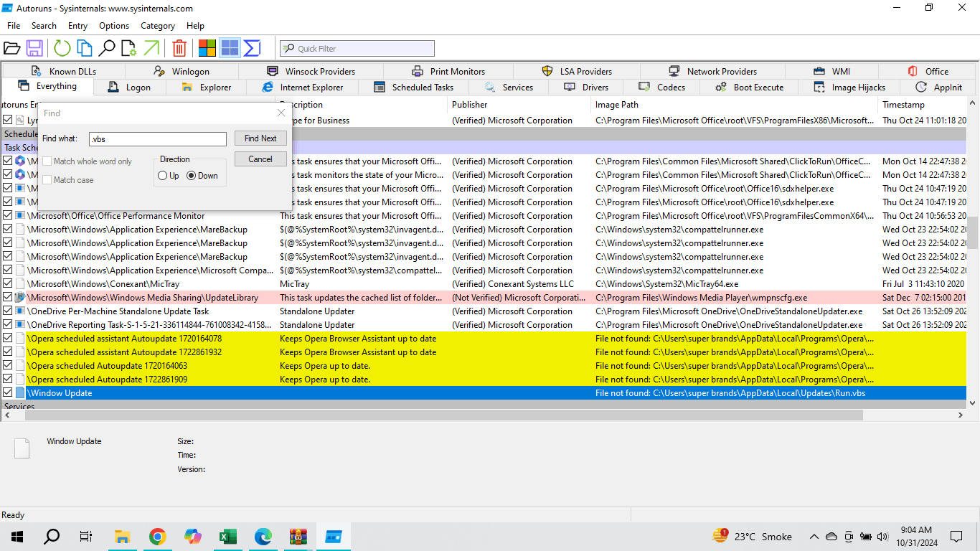
Task: Show hidden system tray icons chevron
Action: tap(814, 537)
